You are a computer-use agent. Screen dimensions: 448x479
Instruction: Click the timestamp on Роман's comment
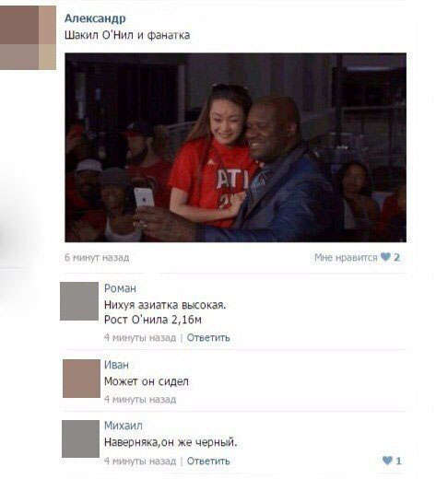(140, 337)
